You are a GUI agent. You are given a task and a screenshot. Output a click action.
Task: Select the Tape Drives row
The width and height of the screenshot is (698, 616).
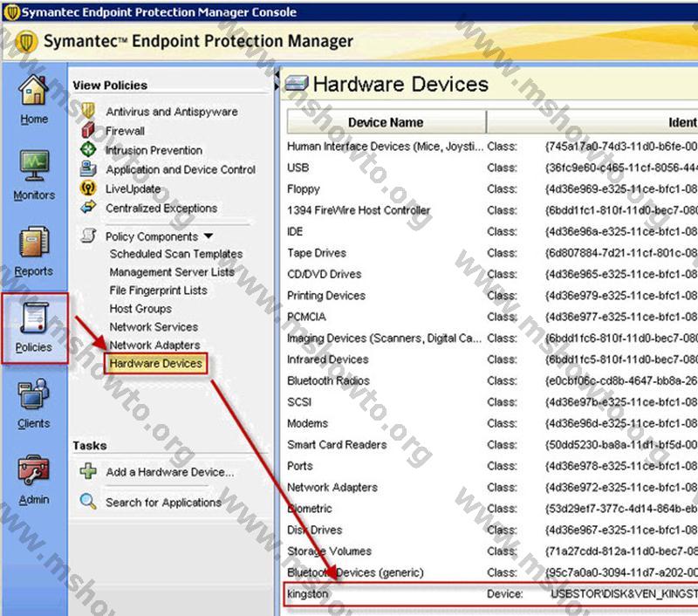click(491, 253)
